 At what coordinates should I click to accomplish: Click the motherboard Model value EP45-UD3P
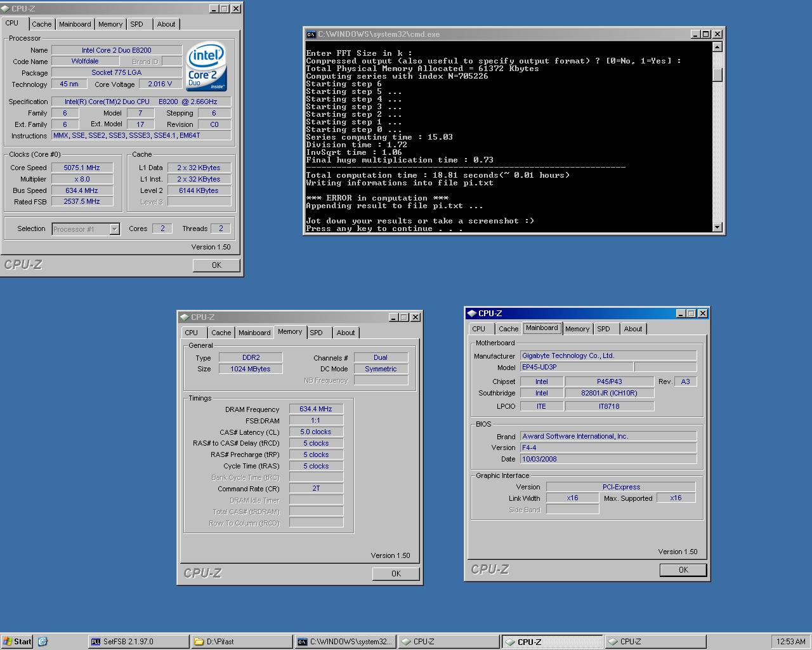(577, 367)
